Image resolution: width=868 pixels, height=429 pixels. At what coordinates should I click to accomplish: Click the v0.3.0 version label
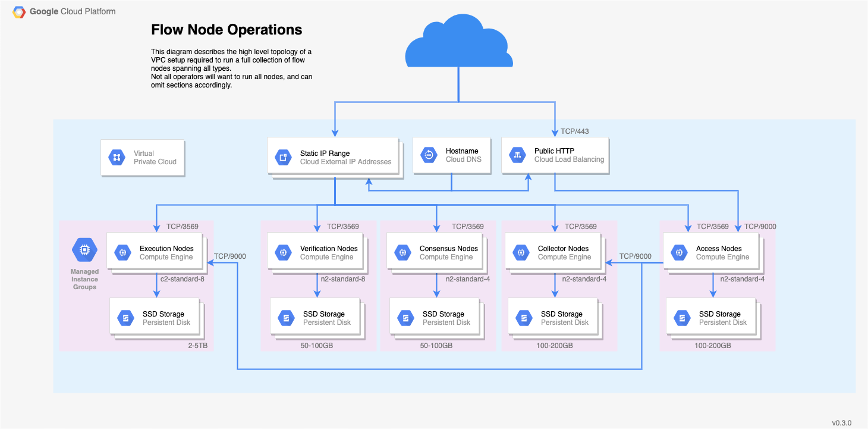coord(842,423)
